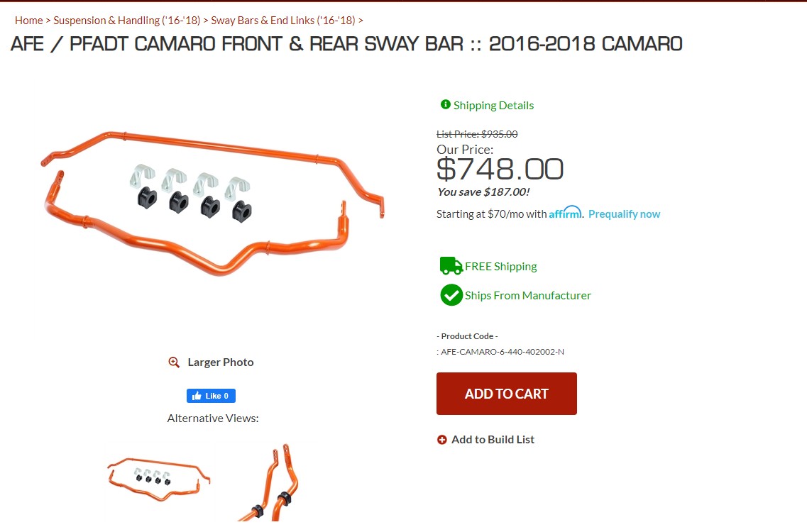
Task: Click the FREE Shipping text
Action: (501, 267)
